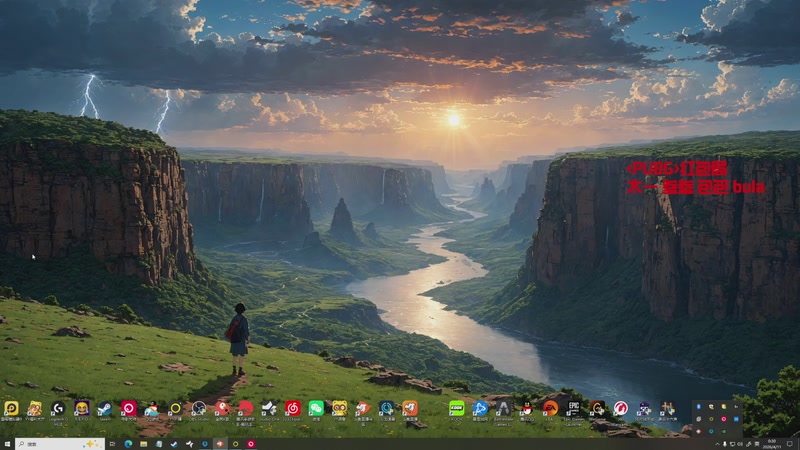Open the volume control tray icon
The height and width of the screenshot is (450, 800).
pos(740,444)
